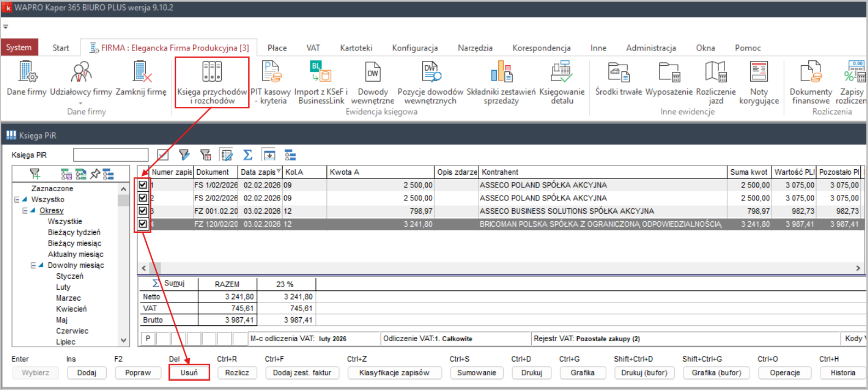Screen dimensions: 868x390
Task: Click the Rozlicz button
Action: point(237,372)
